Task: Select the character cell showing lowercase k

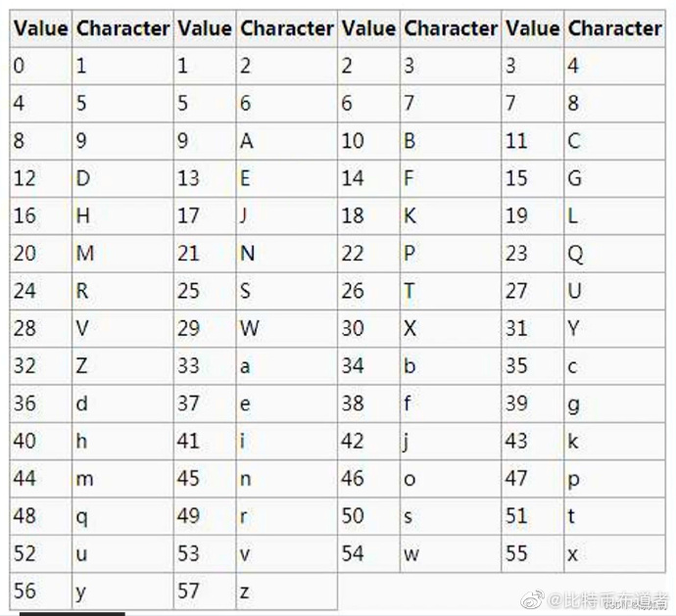Action: coord(614,441)
